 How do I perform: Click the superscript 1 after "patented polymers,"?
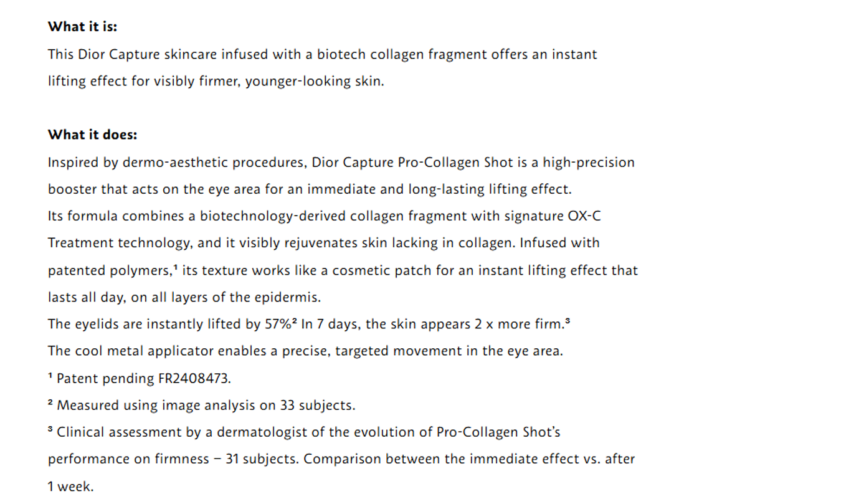coord(178,268)
